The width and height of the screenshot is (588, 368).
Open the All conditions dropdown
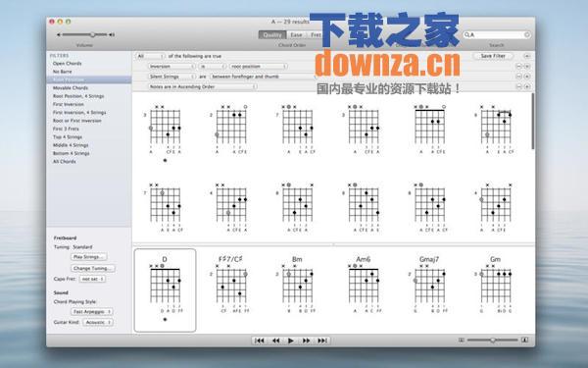[150, 56]
